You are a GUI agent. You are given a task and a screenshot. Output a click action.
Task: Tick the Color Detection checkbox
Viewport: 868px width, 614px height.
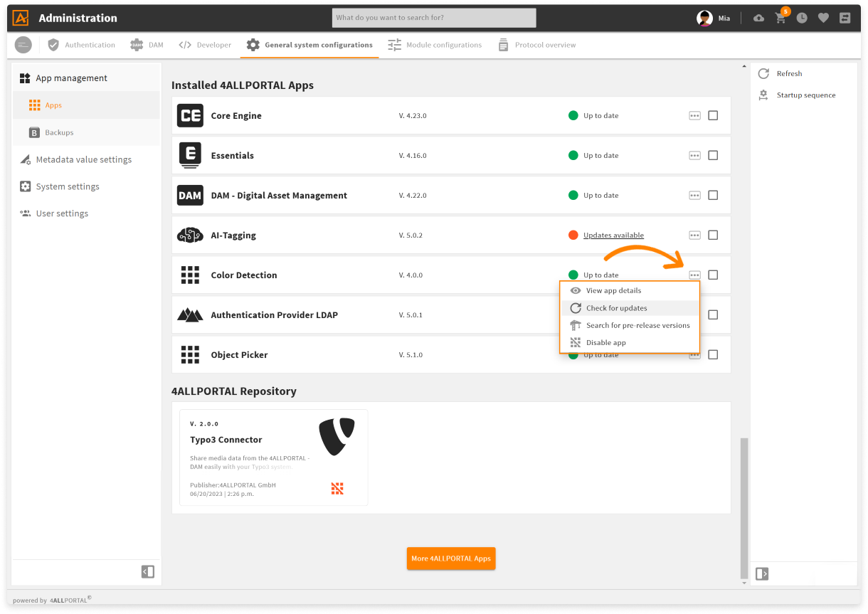[713, 275]
